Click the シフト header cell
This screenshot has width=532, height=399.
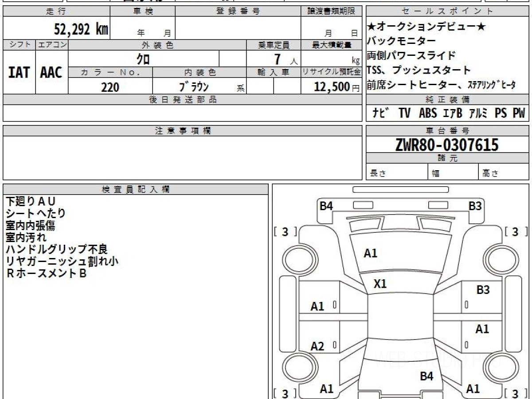pyautogui.click(x=19, y=45)
